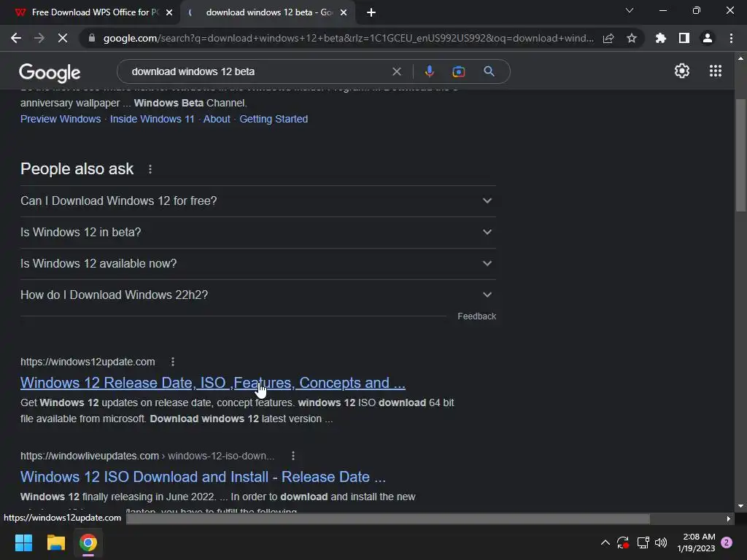This screenshot has height=560, width=747.
Task: Open the Extensions puzzle icon
Action: pyautogui.click(x=661, y=38)
